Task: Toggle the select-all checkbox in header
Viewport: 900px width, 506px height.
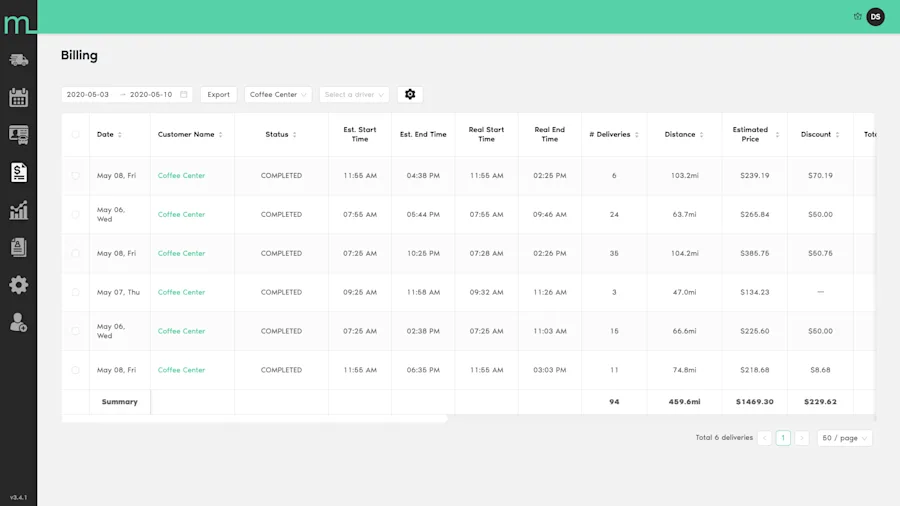Action: pyautogui.click(x=75, y=134)
